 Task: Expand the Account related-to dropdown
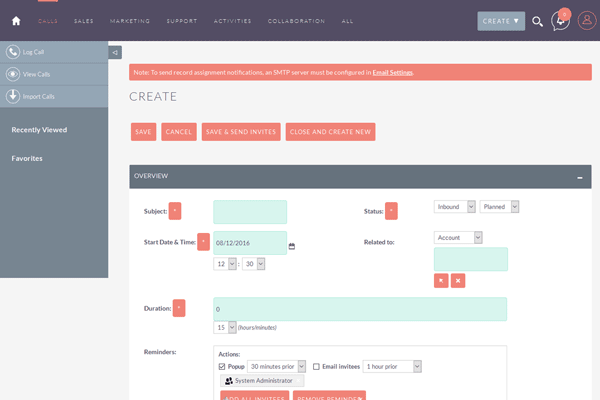pyautogui.click(x=458, y=237)
